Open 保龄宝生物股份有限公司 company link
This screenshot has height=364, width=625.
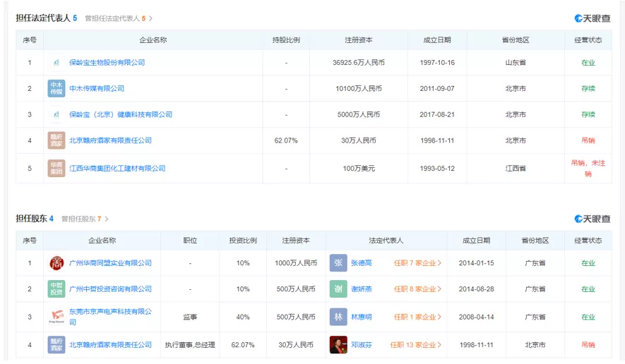point(107,63)
